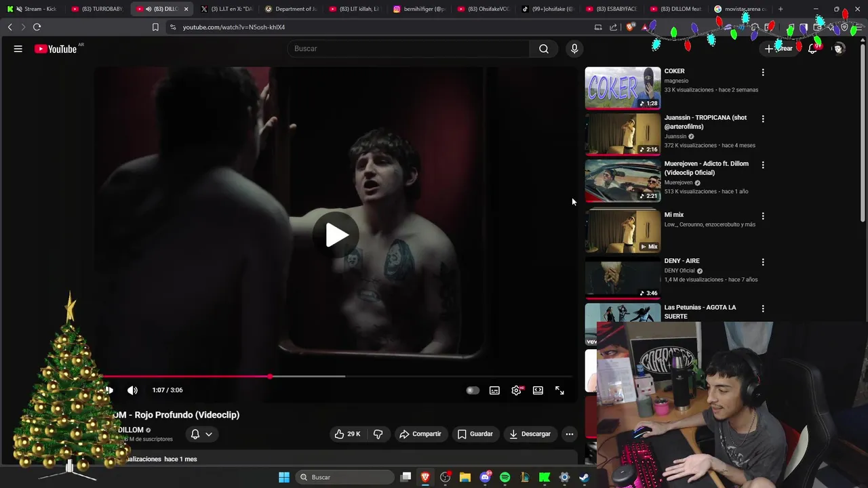This screenshot has width=868, height=488.
Task: Open the options menu for Muerejoven - Adicto
Action: point(763,165)
